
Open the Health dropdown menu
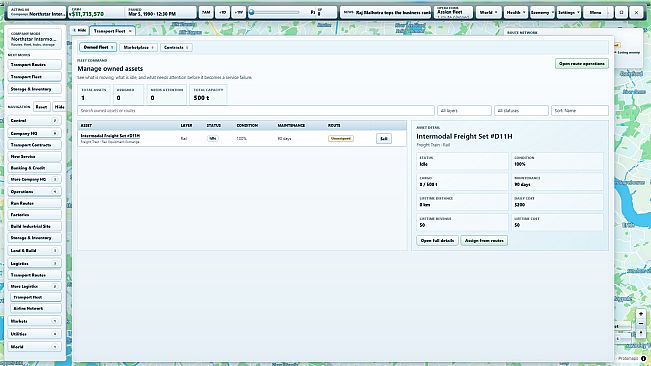click(515, 12)
